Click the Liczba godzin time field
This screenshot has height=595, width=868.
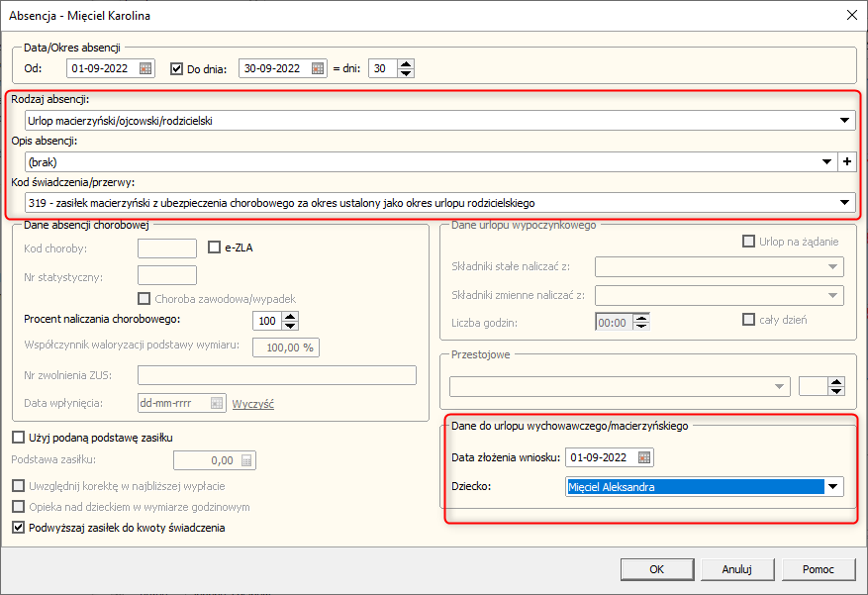[x=615, y=322]
